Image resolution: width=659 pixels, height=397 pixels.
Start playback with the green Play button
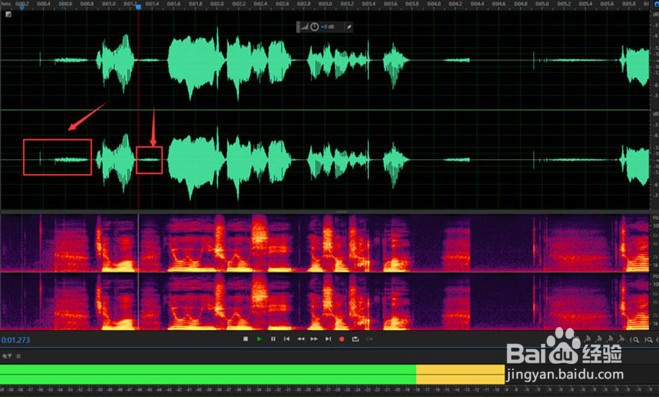click(259, 339)
